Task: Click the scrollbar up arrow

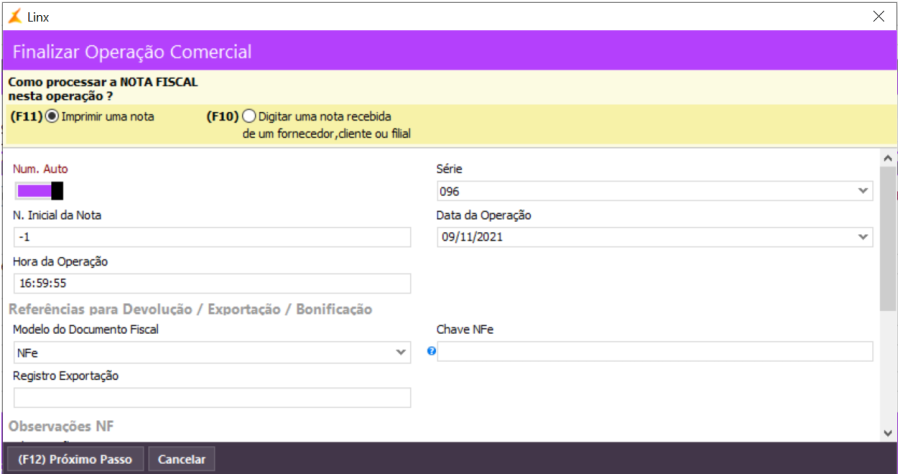Action: pos(888,158)
